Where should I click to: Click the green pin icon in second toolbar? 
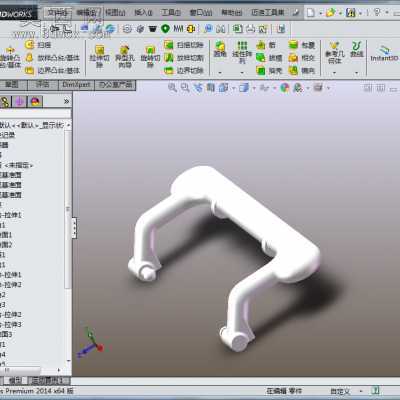[165, 29]
